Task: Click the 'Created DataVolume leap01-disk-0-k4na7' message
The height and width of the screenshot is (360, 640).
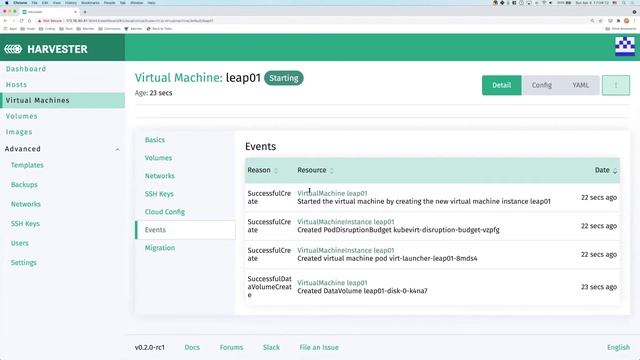Action: point(362,291)
